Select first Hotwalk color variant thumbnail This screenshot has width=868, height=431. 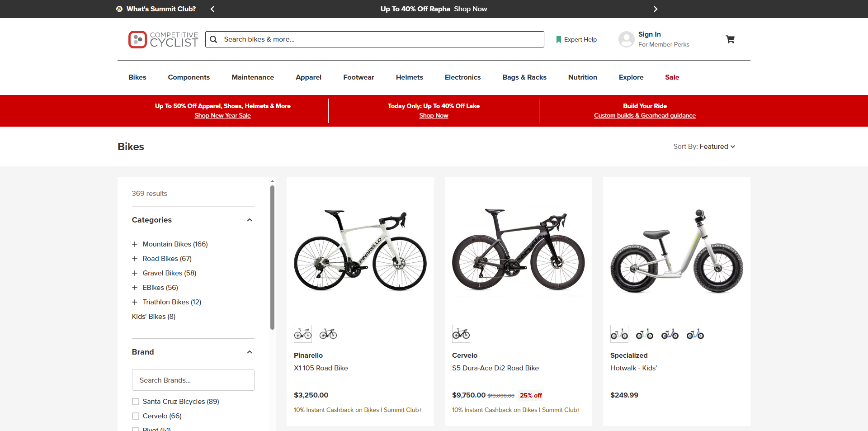(x=619, y=334)
